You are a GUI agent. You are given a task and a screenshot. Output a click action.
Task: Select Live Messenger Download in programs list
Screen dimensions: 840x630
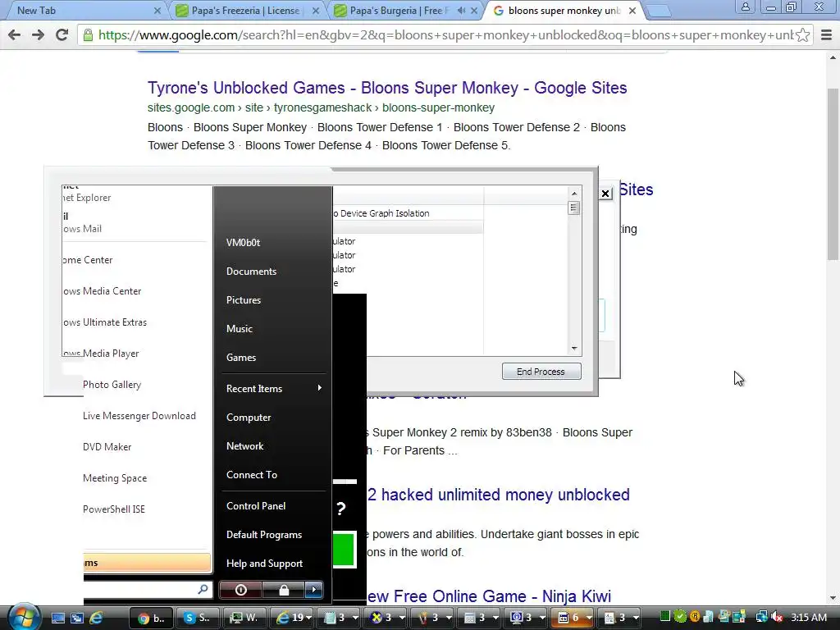pyautogui.click(x=139, y=416)
